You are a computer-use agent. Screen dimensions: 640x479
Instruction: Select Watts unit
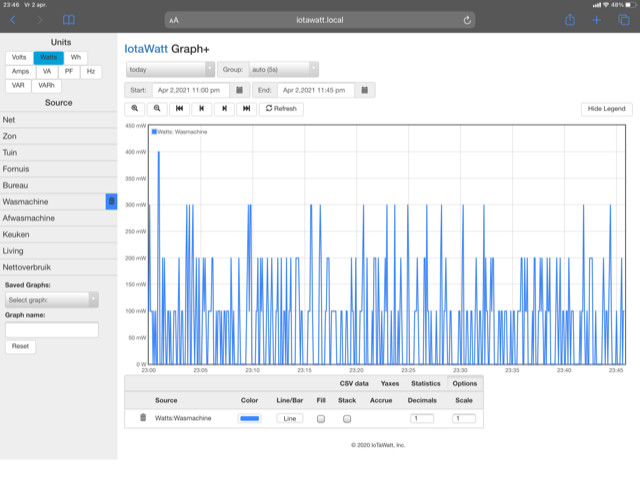pyautogui.click(x=48, y=58)
